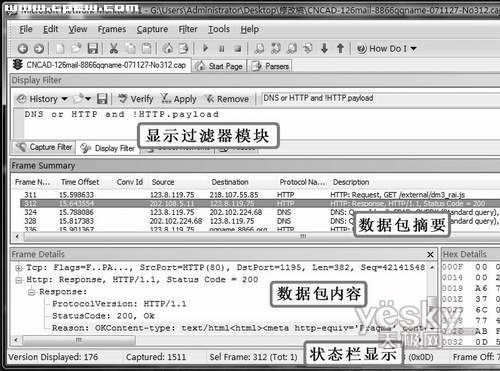Open the How Do I help dropdown
The width and height of the screenshot is (500, 371).
click(387, 49)
